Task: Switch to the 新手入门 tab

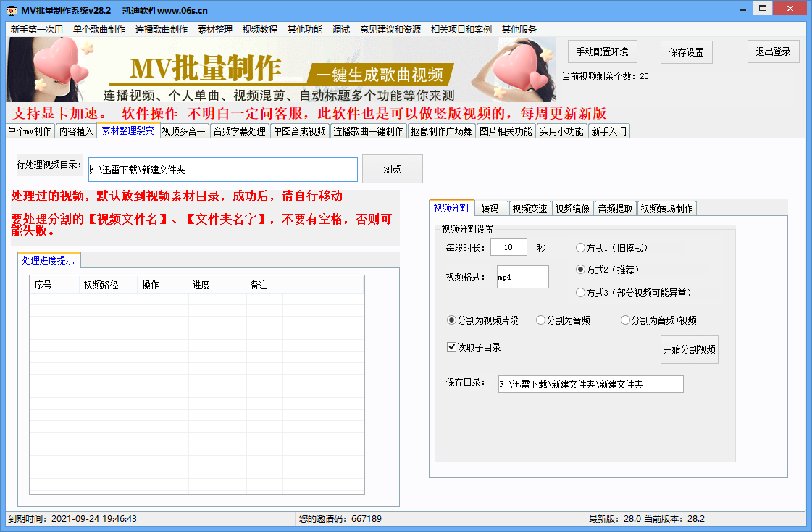Action: pos(608,131)
